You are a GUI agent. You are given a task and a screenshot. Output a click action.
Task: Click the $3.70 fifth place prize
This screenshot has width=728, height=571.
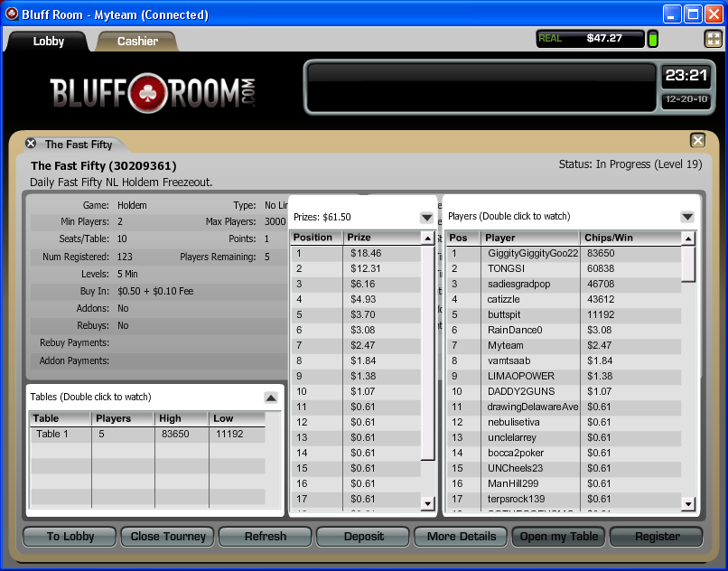point(363,315)
